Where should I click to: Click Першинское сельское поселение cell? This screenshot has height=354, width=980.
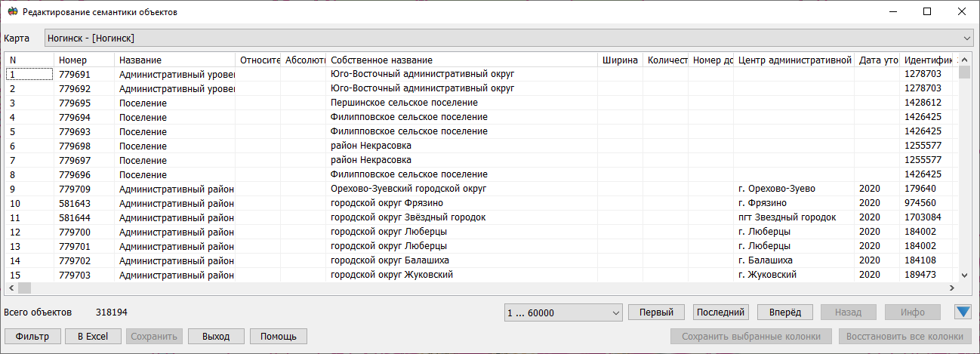click(461, 103)
